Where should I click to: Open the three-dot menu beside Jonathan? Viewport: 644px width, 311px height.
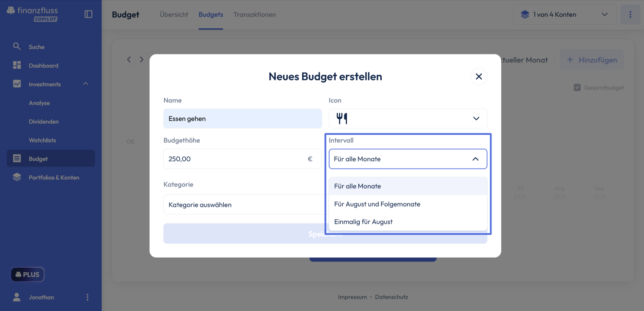coord(87,297)
